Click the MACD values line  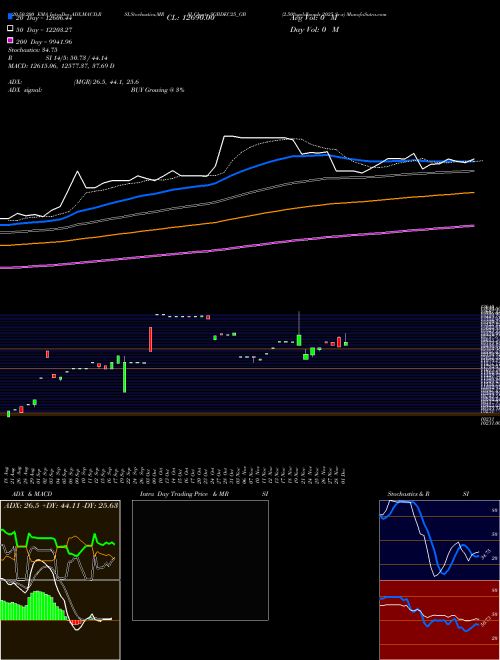point(61,66)
